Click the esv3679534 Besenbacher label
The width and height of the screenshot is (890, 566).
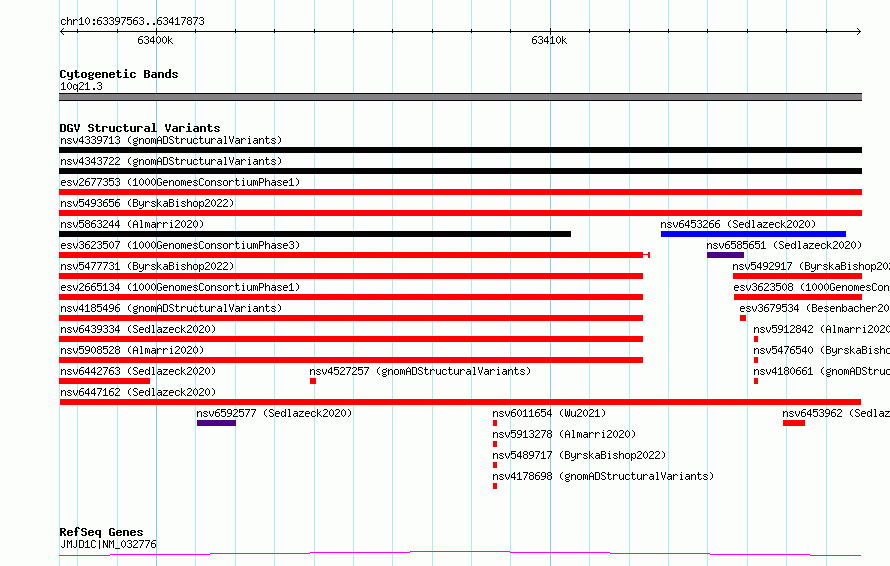(815, 308)
